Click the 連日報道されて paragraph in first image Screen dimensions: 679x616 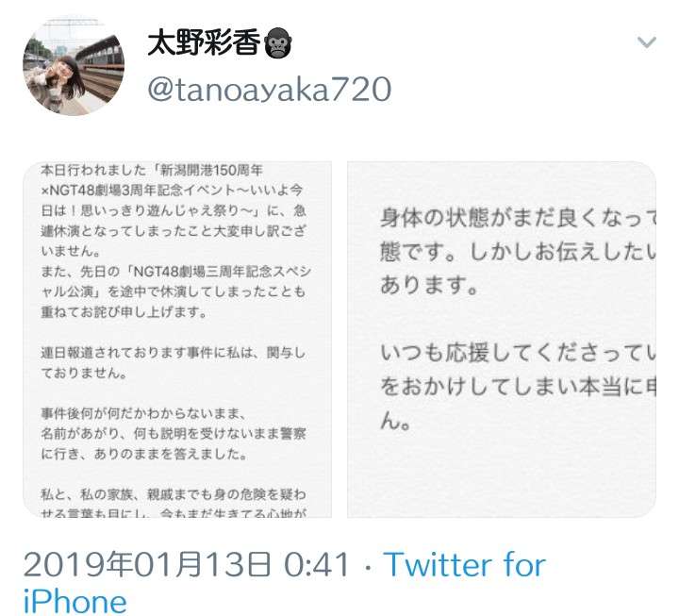pyautogui.click(x=174, y=363)
